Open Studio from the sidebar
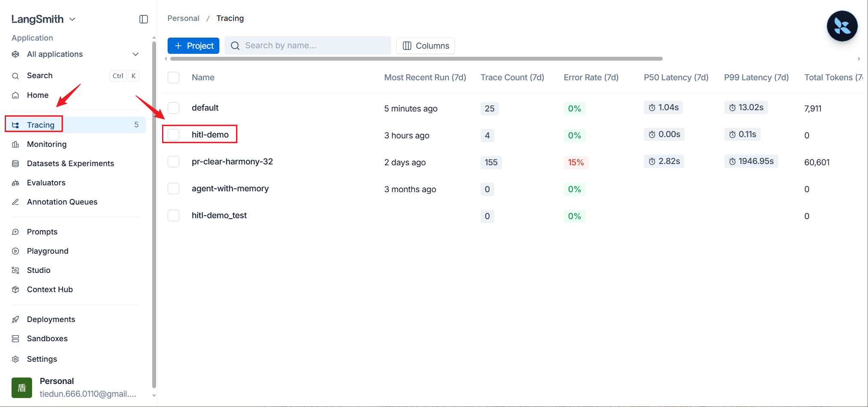This screenshot has height=407, width=868. tap(38, 270)
